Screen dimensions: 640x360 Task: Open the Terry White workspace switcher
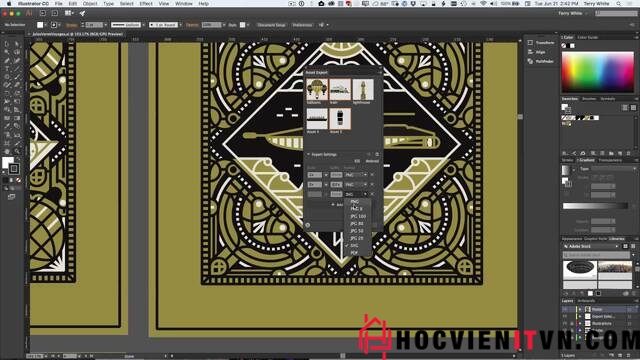573,13
